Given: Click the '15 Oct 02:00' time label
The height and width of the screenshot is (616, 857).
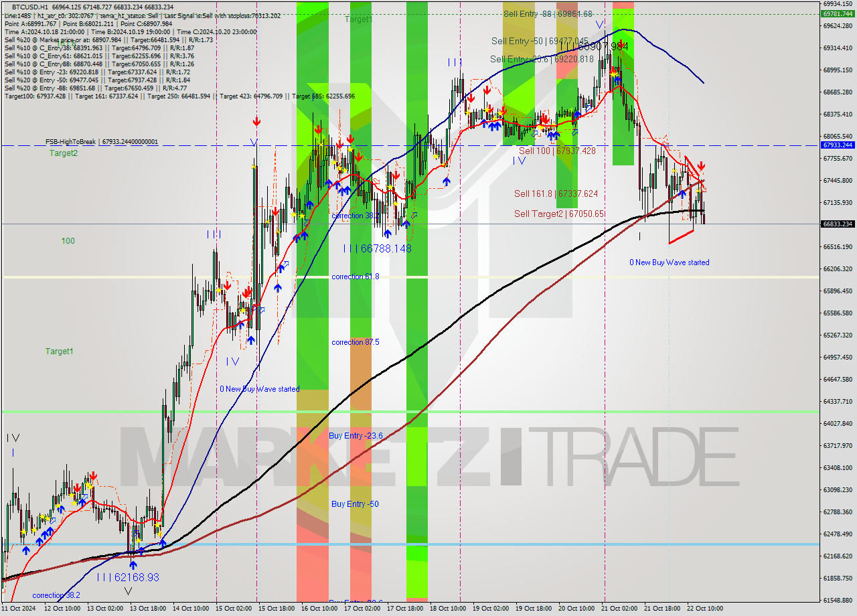Looking at the screenshot, I should click(234, 609).
